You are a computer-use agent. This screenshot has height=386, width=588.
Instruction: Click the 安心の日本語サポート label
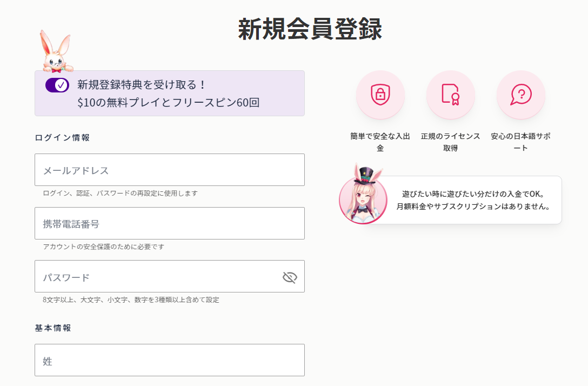[521, 142]
